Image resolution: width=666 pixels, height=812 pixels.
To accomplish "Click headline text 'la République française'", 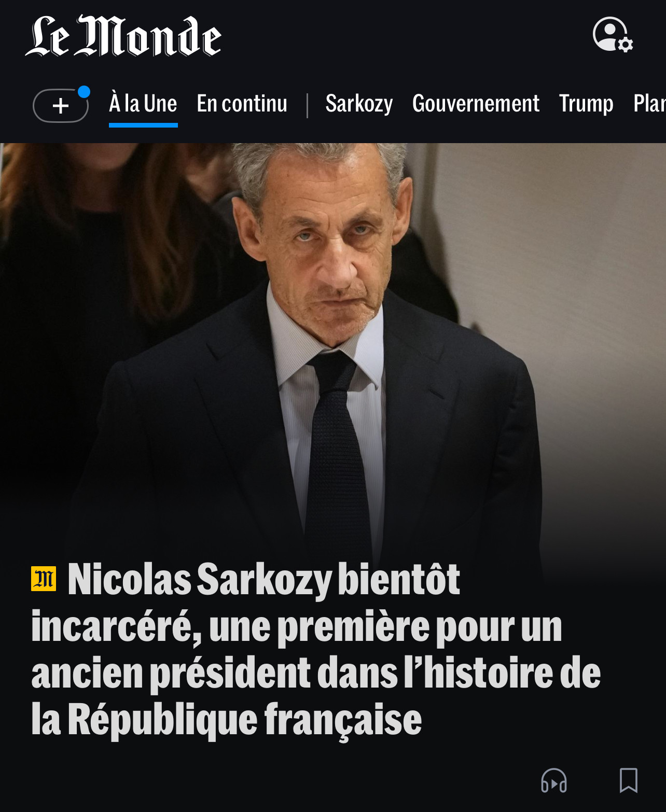I will pos(226,719).
